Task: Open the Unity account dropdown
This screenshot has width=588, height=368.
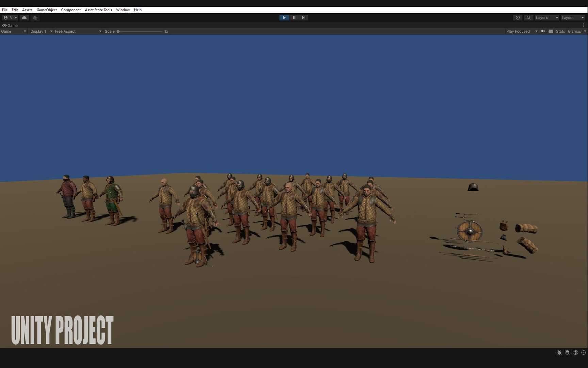Action: (x=10, y=18)
